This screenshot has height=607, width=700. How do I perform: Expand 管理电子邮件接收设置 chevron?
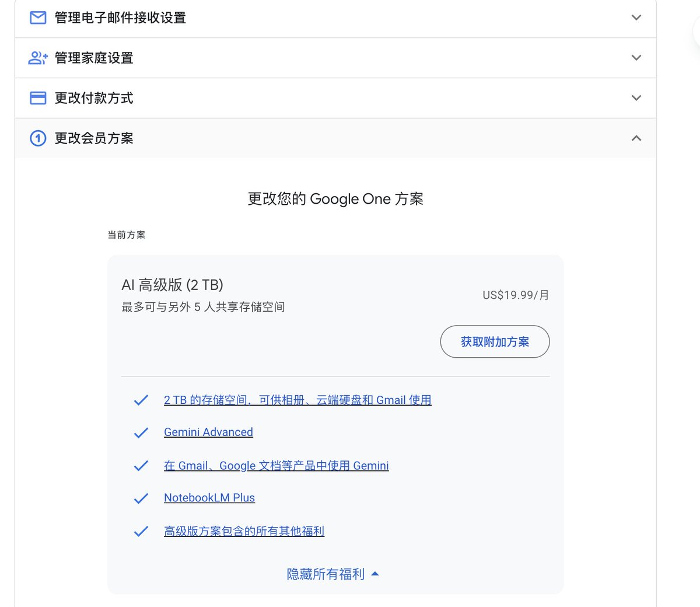636,18
